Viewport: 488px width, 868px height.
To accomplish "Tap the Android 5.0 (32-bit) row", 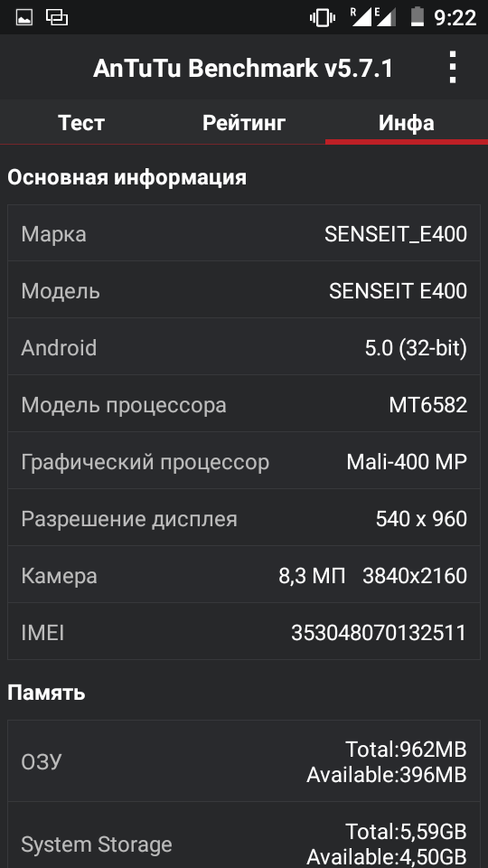I will [x=244, y=347].
